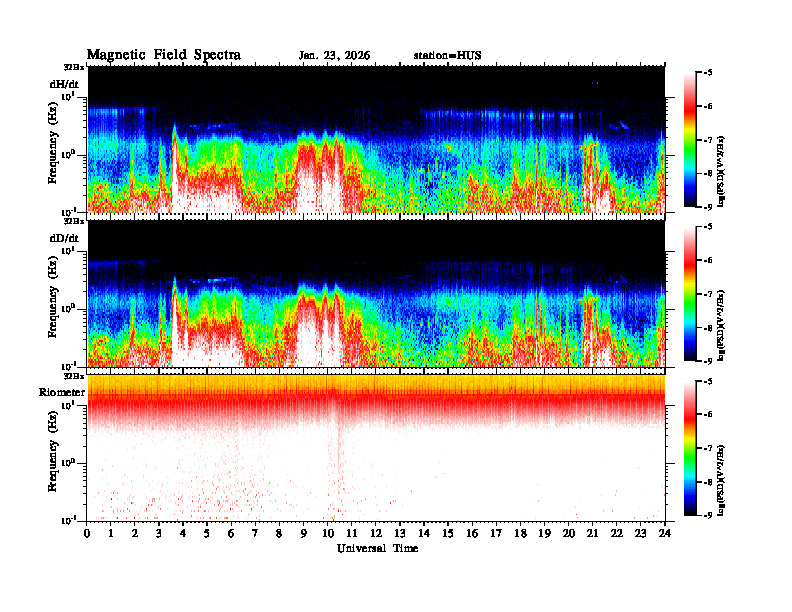Click hour "12" on the Universal Time axis

375,533
